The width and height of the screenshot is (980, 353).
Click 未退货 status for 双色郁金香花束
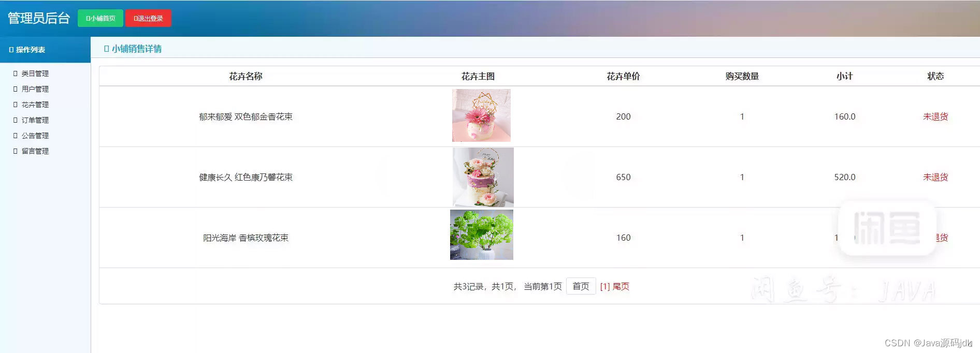(935, 116)
